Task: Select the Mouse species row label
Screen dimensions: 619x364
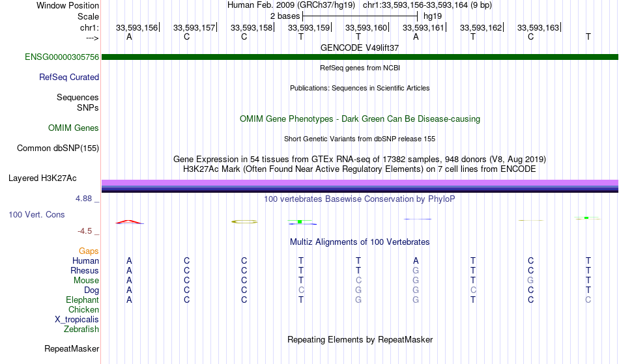Action: (x=86, y=281)
